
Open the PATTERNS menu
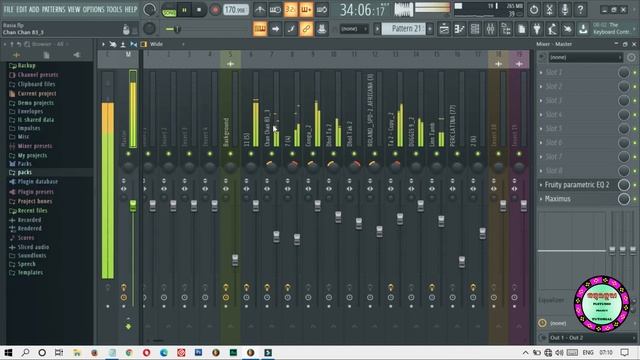(x=53, y=9)
